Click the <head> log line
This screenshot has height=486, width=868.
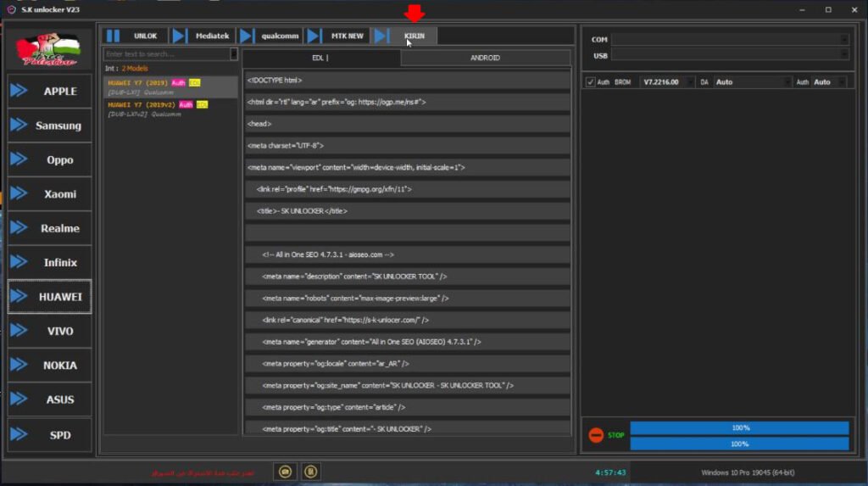(x=408, y=124)
